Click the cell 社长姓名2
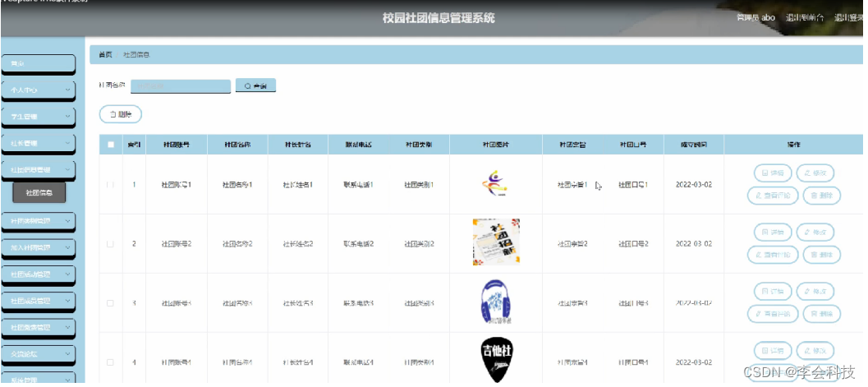 tap(298, 244)
